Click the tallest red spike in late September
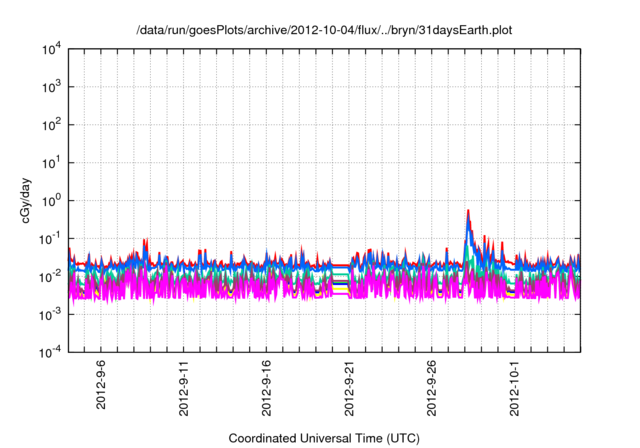This screenshot has width=640, height=448. pyautogui.click(x=468, y=212)
